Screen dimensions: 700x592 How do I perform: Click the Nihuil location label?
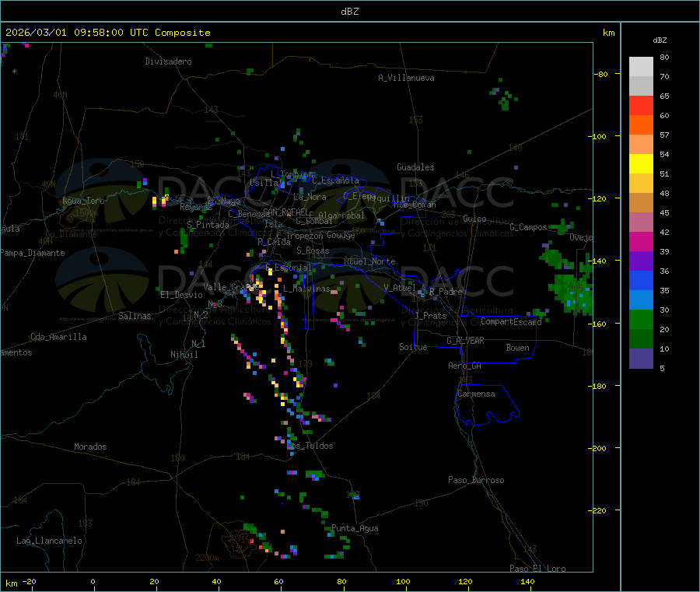pyautogui.click(x=184, y=355)
